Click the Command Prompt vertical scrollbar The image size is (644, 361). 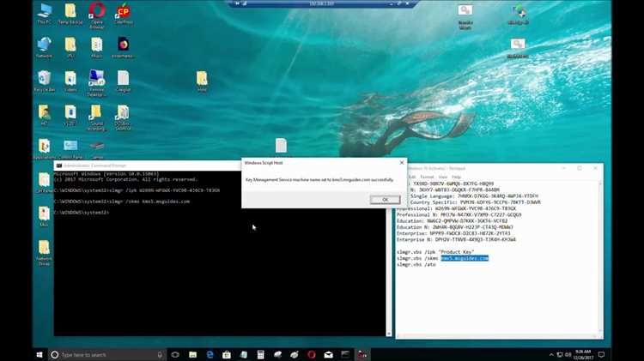point(389,273)
